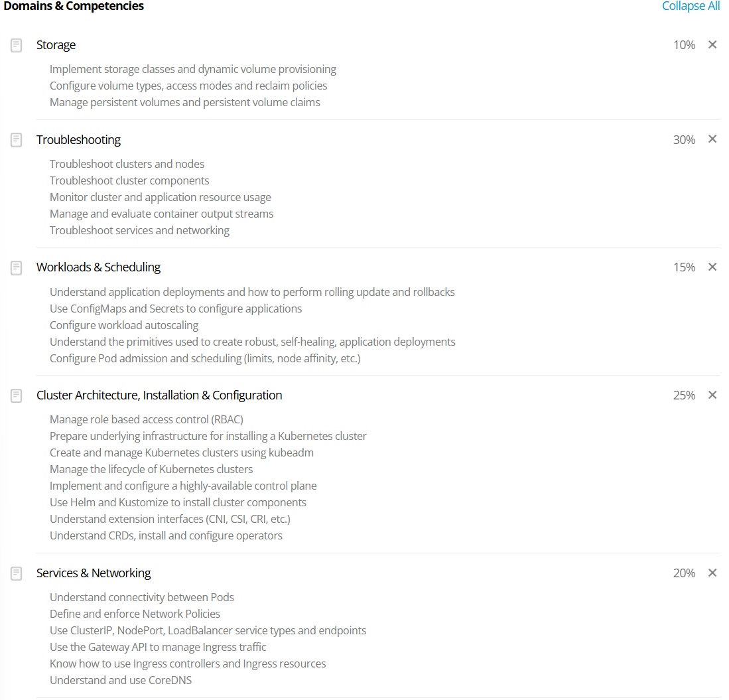Click the document icon beside Workloads & Scheduling

17,267
